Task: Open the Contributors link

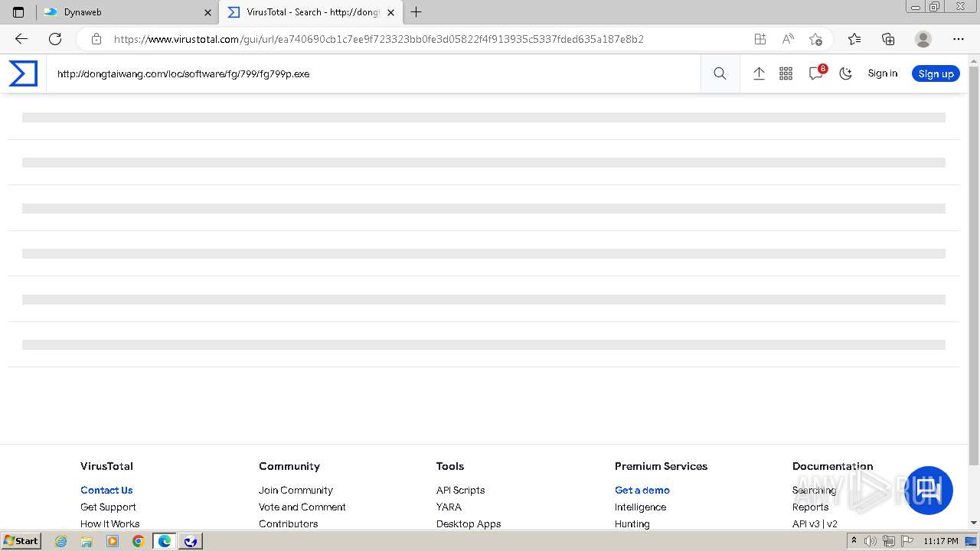Action: point(289,523)
